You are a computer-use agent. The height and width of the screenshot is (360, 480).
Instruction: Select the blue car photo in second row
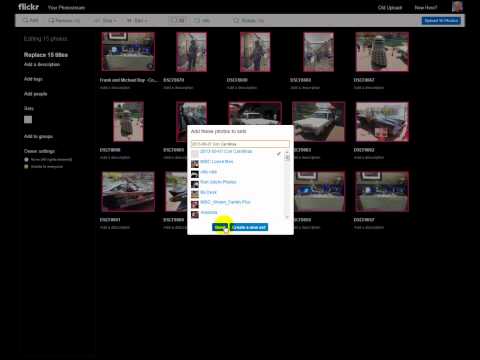(x=382, y=122)
